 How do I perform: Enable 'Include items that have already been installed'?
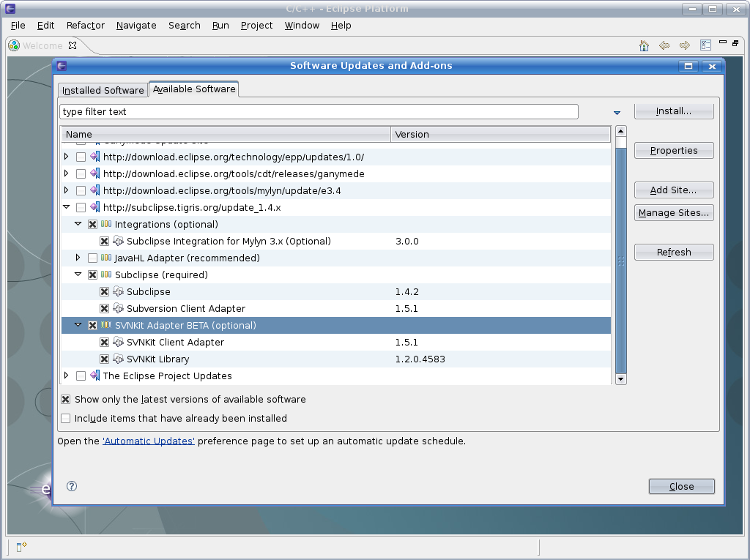point(66,419)
